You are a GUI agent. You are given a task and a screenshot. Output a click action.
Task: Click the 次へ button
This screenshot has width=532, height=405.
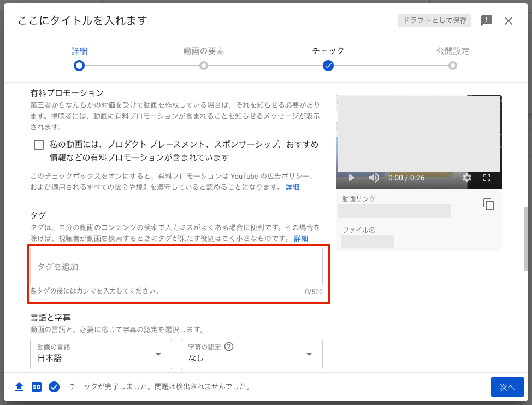pos(507,387)
